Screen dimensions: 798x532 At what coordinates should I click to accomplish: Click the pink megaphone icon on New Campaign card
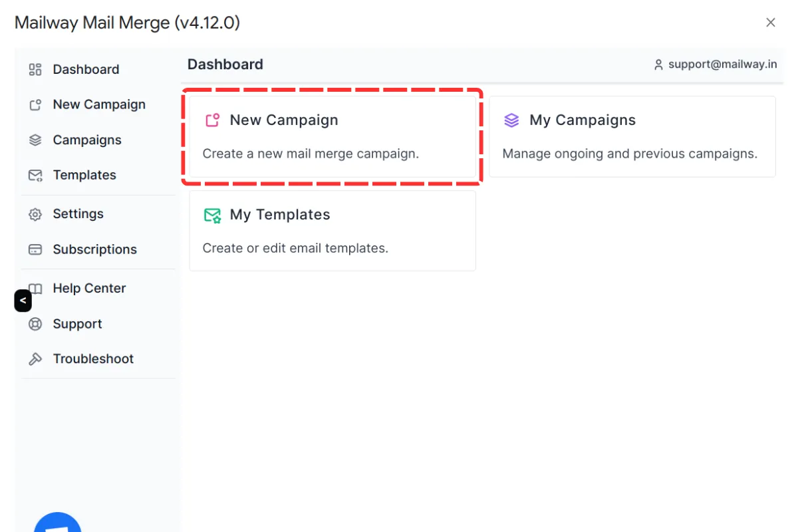[213, 120]
